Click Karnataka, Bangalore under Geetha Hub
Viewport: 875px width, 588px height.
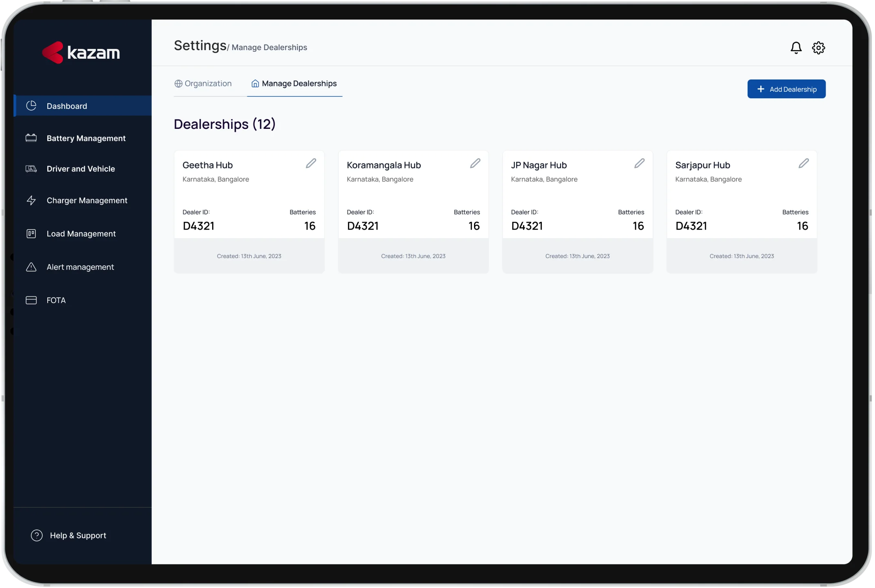[216, 179]
